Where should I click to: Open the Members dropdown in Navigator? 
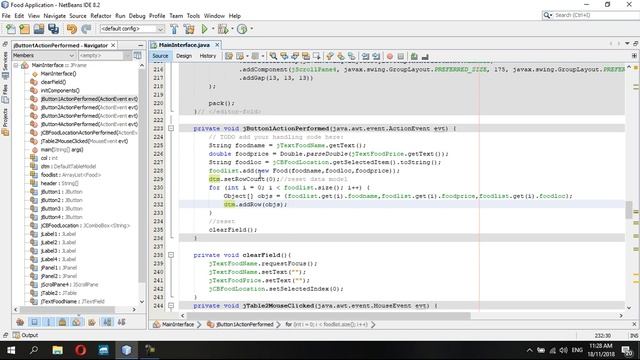[x=44, y=55]
